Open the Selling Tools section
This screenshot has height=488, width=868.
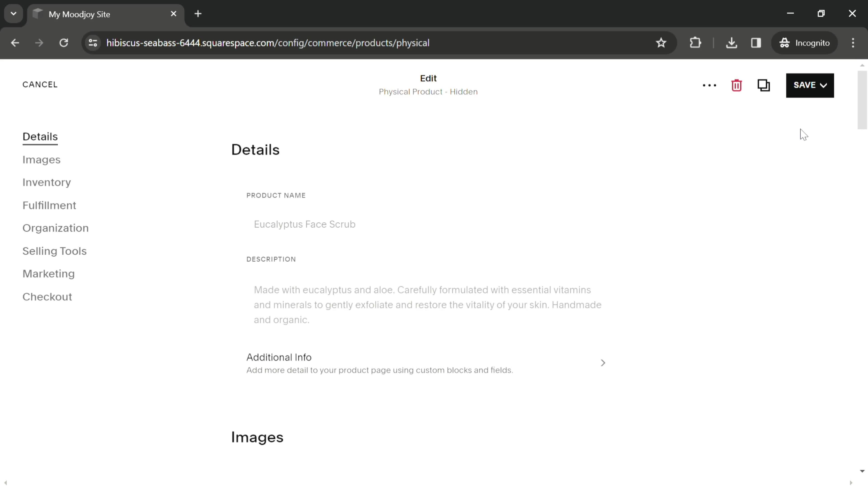click(x=54, y=250)
